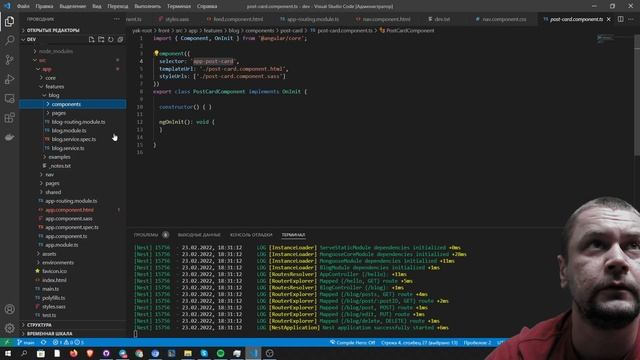The image size is (640, 360).
Task: Expand the pages folder under blog
Action: [58, 113]
